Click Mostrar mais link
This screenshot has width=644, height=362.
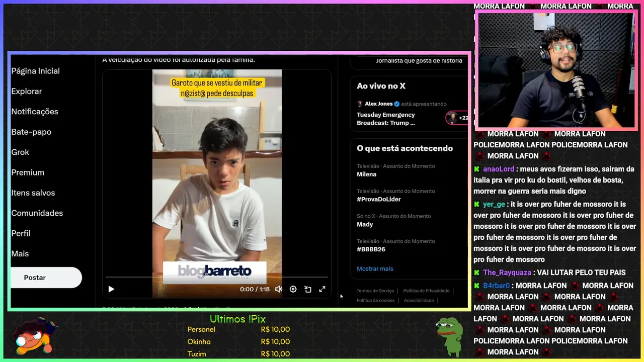(x=375, y=269)
